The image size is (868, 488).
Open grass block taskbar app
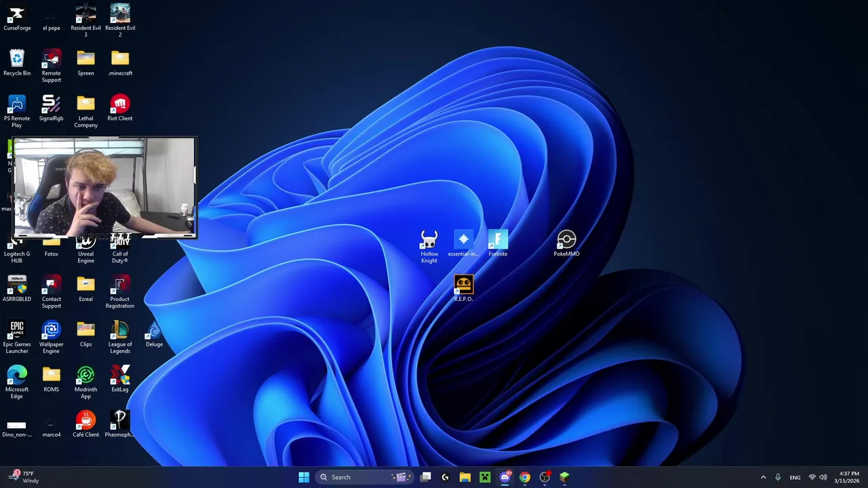[564, 477]
